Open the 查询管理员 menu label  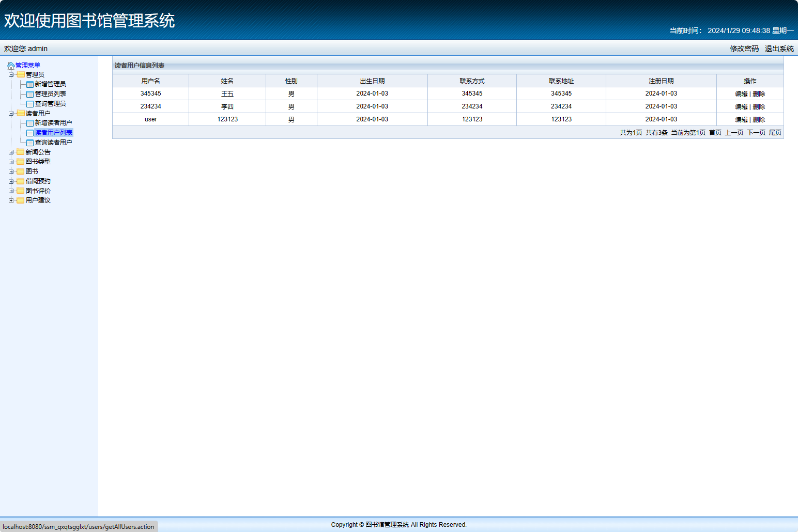51,104
